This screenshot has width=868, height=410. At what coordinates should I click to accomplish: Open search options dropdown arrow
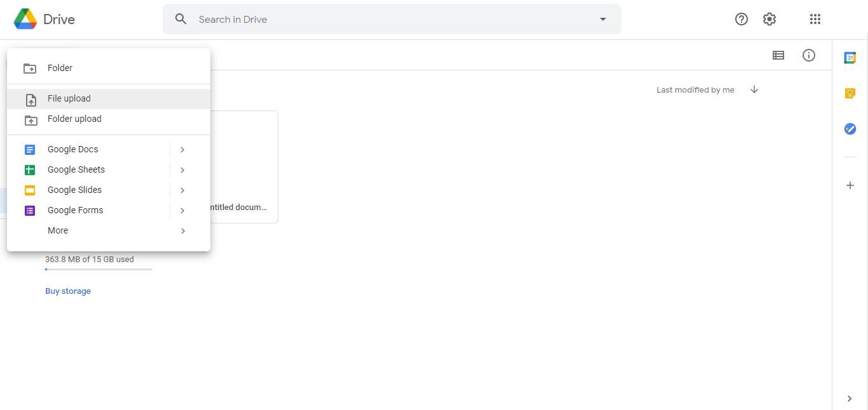(x=603, y=19)
